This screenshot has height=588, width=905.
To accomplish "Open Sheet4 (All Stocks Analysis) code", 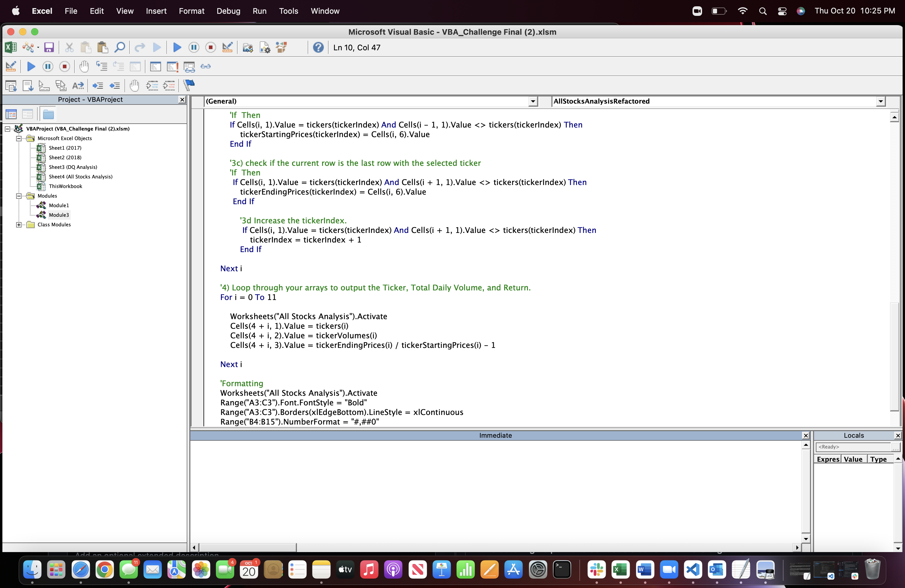I will point(80,176).
